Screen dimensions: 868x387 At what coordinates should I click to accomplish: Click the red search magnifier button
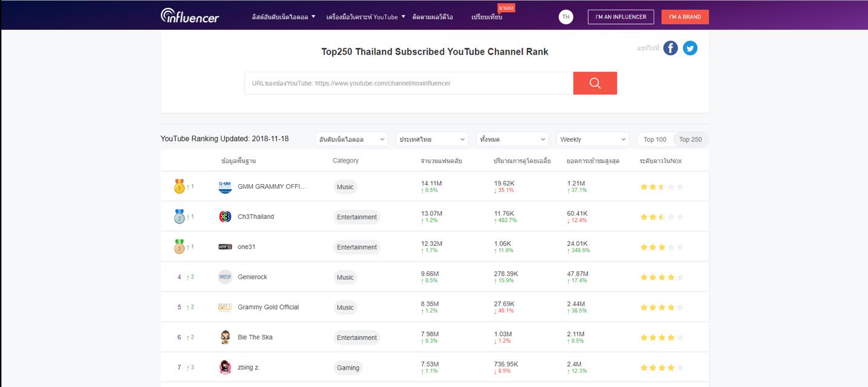[x=595, y=83]
